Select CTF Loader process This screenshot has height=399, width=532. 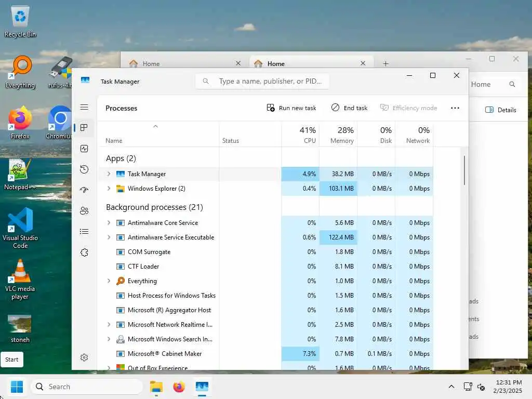265,267
